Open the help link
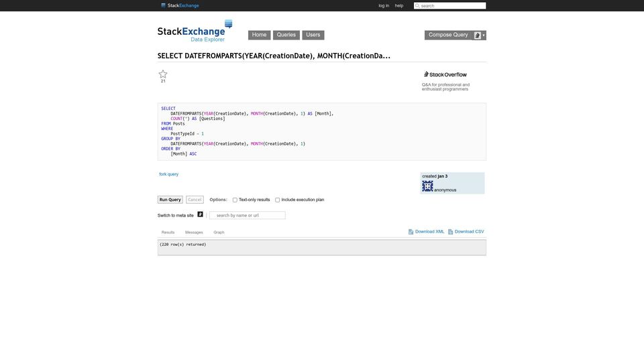The width and height of the screenshot is (644, 362). point(398,6)
